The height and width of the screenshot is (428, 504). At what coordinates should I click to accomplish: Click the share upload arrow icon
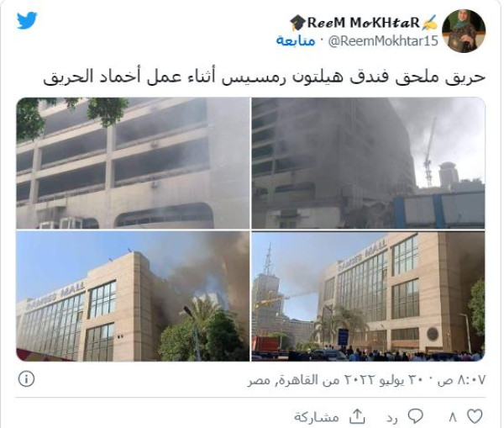tap(357, 416)
